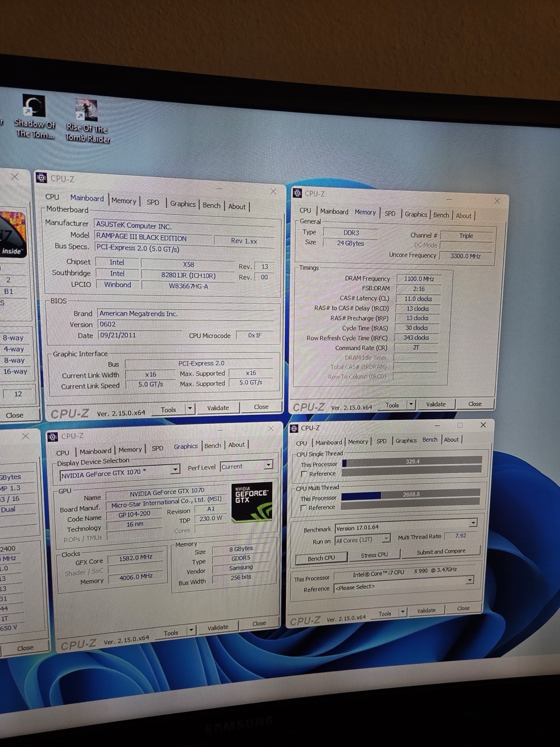The width and height of the screenshot is (560, 747).
Task: Switch to Graphics tab in Memory window
Action: (x=416, y=214)
